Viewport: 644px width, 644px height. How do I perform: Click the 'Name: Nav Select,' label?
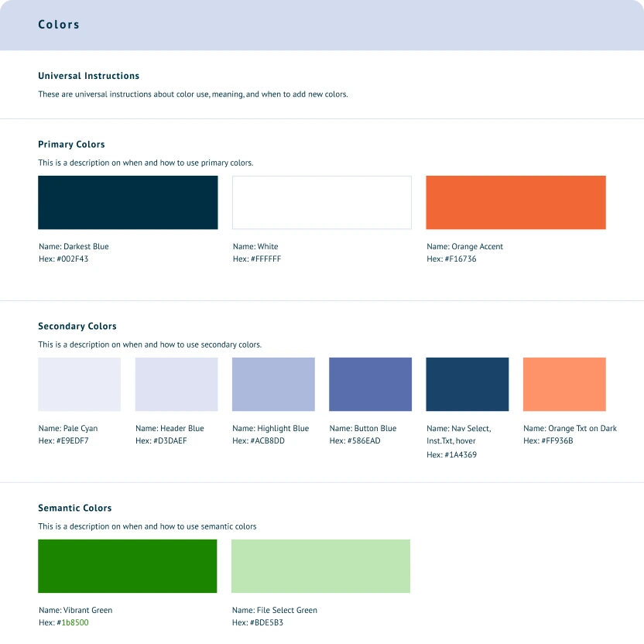coord(459,428)
